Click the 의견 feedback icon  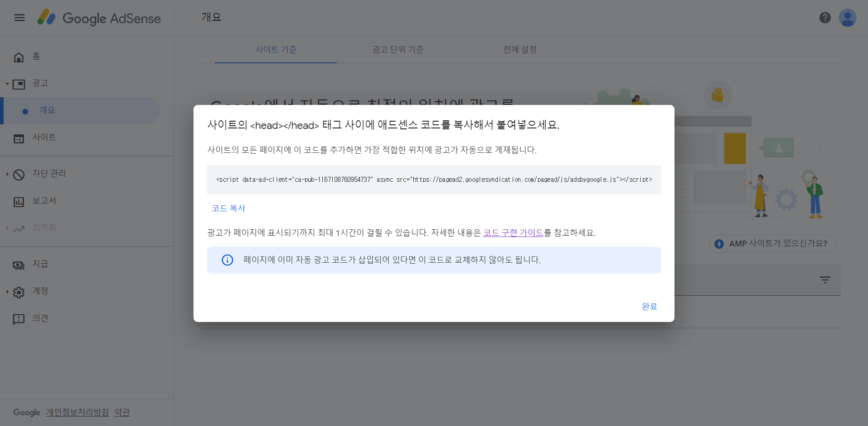point(19,319)
